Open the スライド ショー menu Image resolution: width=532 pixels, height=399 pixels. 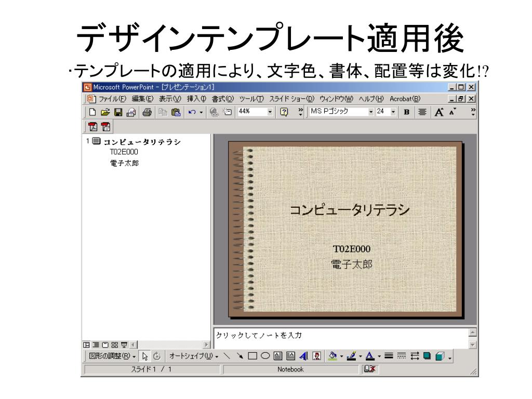pyautogui.click(x=291, y=99)
